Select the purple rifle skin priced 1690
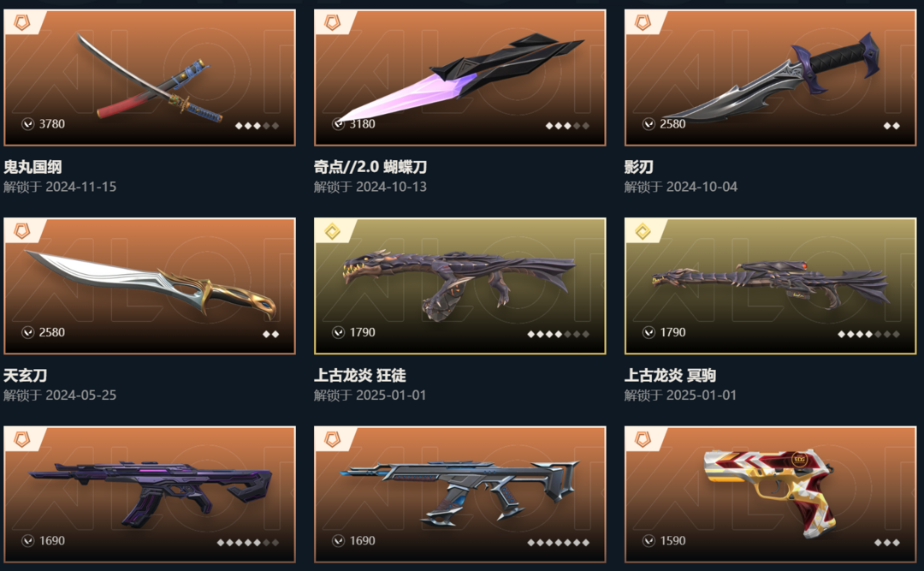924x571 pixels. click(150, 494)
